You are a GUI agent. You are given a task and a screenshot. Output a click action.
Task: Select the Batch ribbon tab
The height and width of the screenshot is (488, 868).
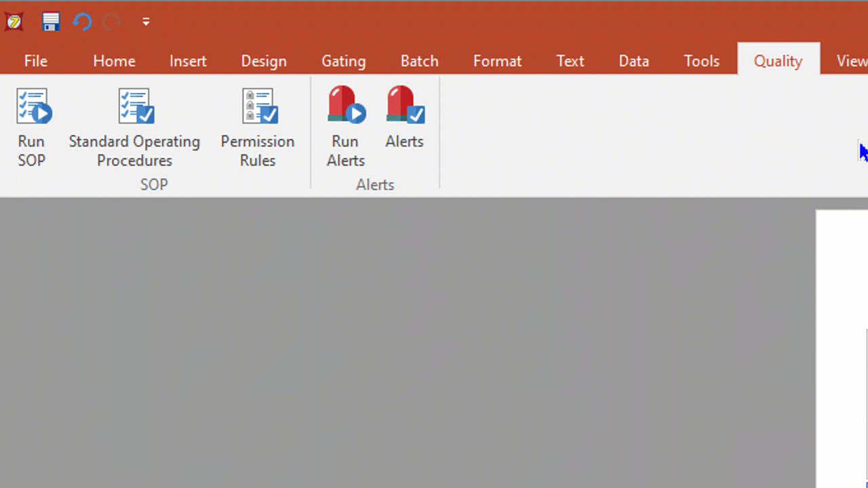[x=419, y=61]
